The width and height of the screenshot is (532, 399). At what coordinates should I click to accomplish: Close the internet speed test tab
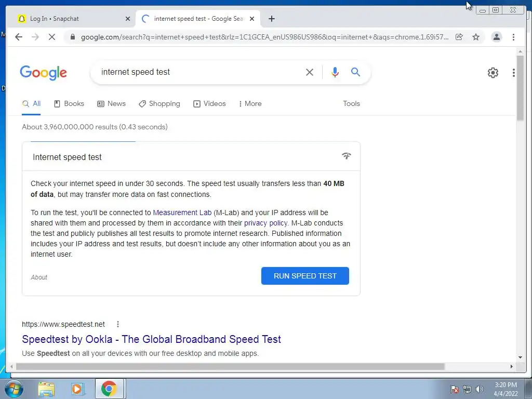point(252,19)
